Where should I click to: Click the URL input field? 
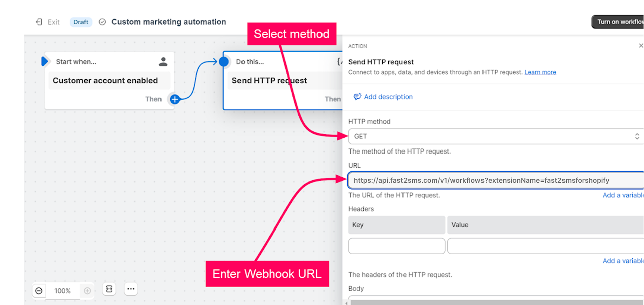[495, 180]
